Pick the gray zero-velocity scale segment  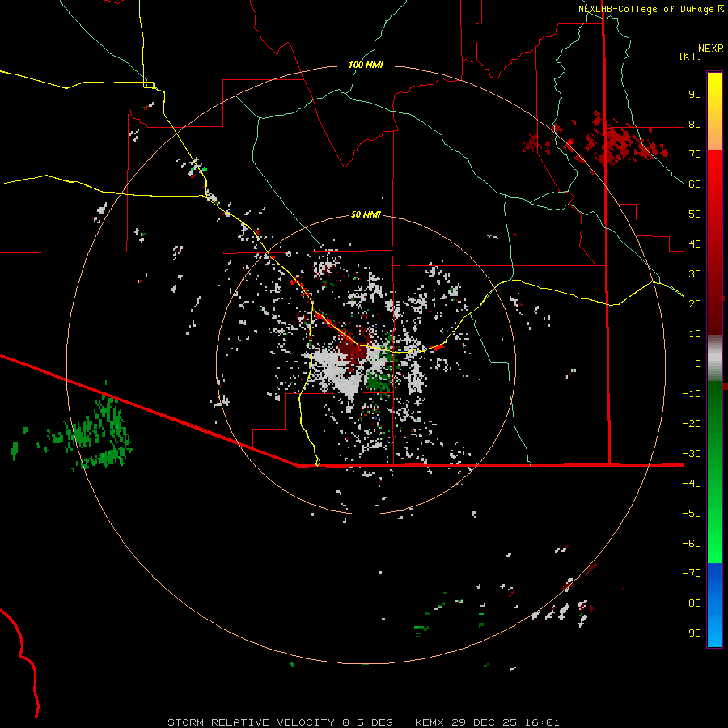714,358
